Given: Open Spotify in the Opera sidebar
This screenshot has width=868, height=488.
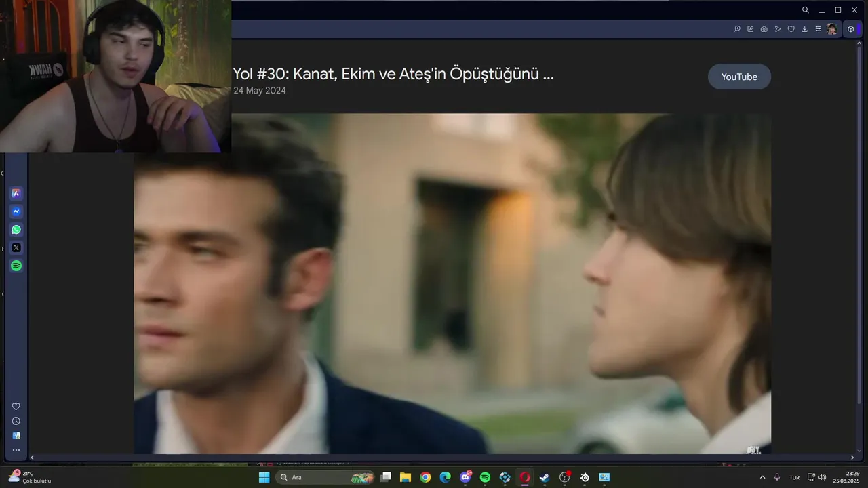Looking at the screenshot, I should coord(16,266).
